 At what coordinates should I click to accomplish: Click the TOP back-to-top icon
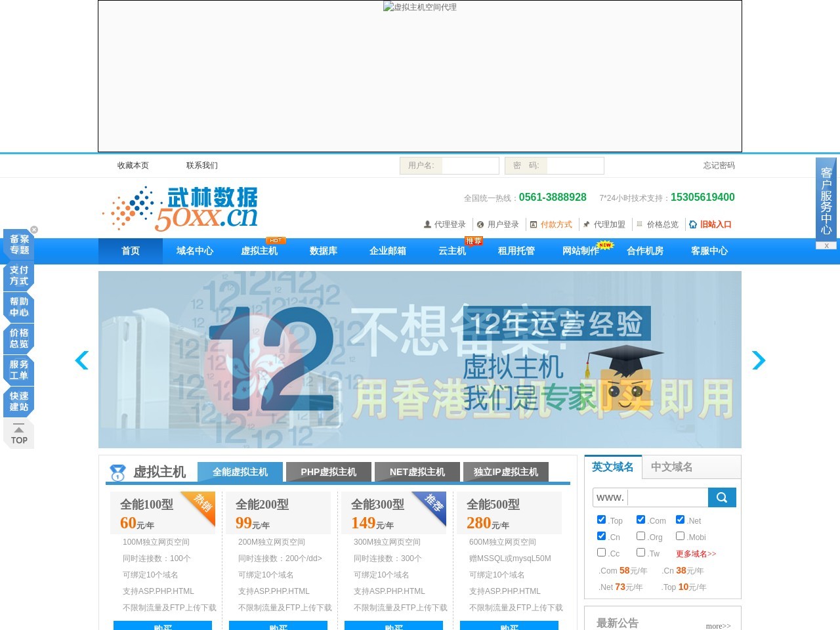[x=19, y=435]
